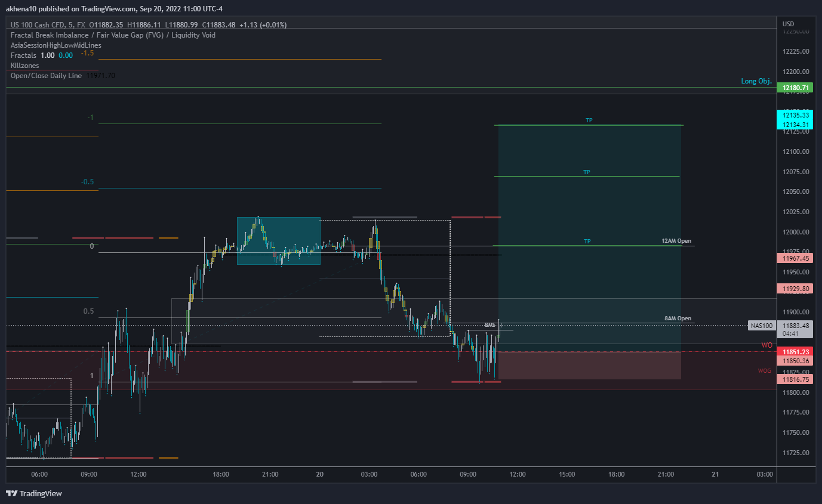Select the green Fibonacci -1 level label
This screenshot has height=504, width=822.
click(90, 118)
